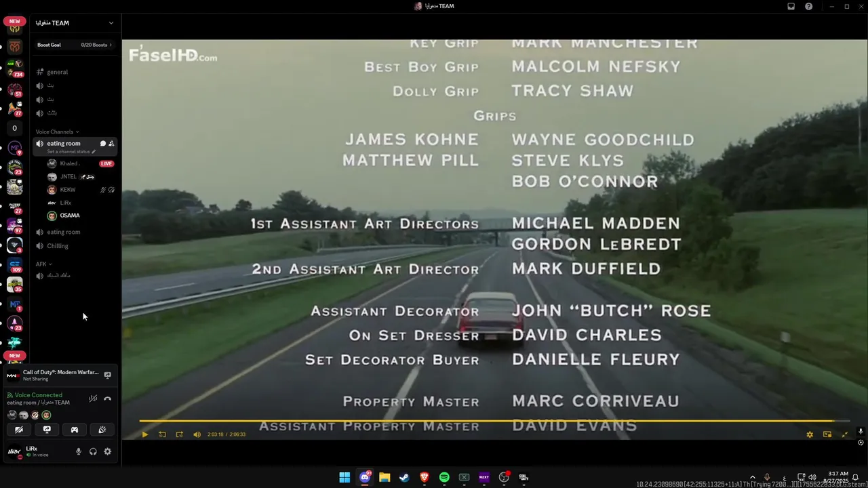Disconnect from voice with hang-up icon
This screenshot has height=488, width=868.
[x=107, y=399]
